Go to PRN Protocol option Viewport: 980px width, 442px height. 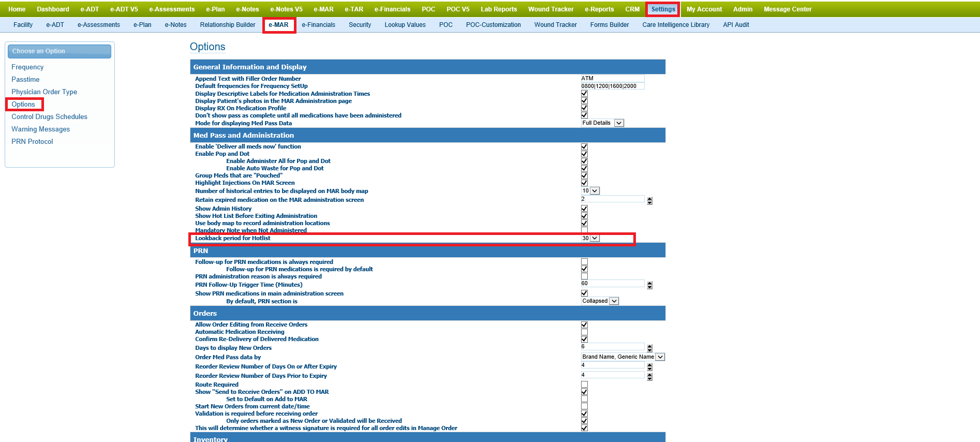pyautogui.click(x=32, y=142)
